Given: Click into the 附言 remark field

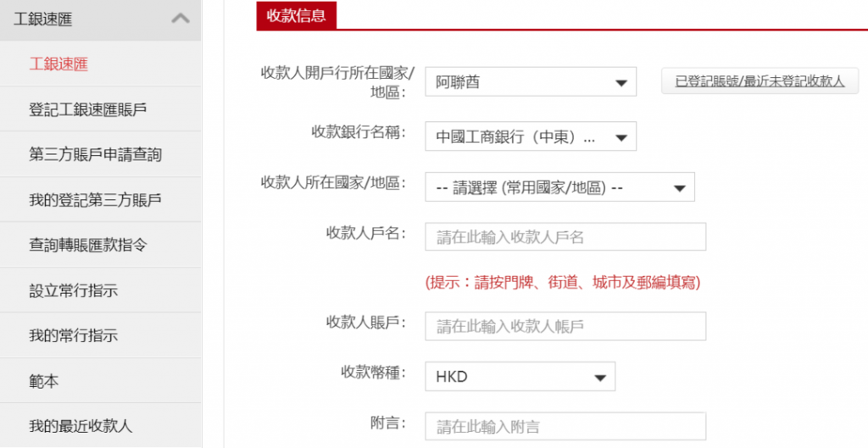Looking at the screenshot, I should click(x=565, y=427).
